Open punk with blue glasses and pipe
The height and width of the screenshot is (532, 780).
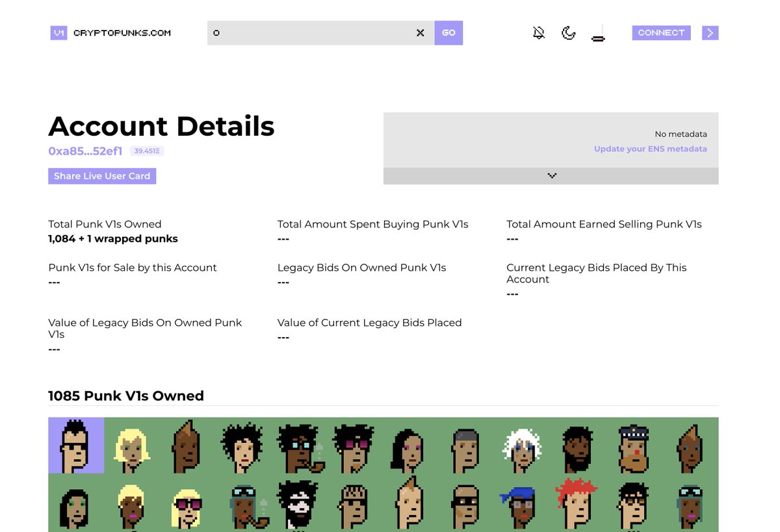click(x=300, y=446)
